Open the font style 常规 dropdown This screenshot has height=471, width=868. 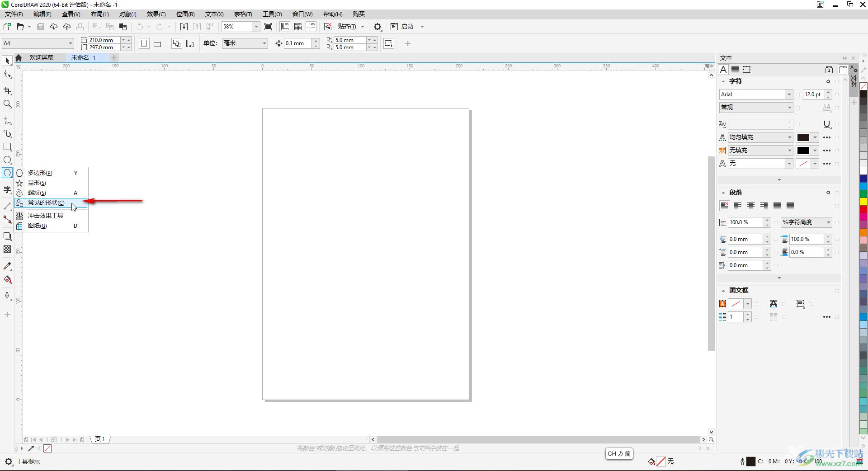tap(789, 108)
